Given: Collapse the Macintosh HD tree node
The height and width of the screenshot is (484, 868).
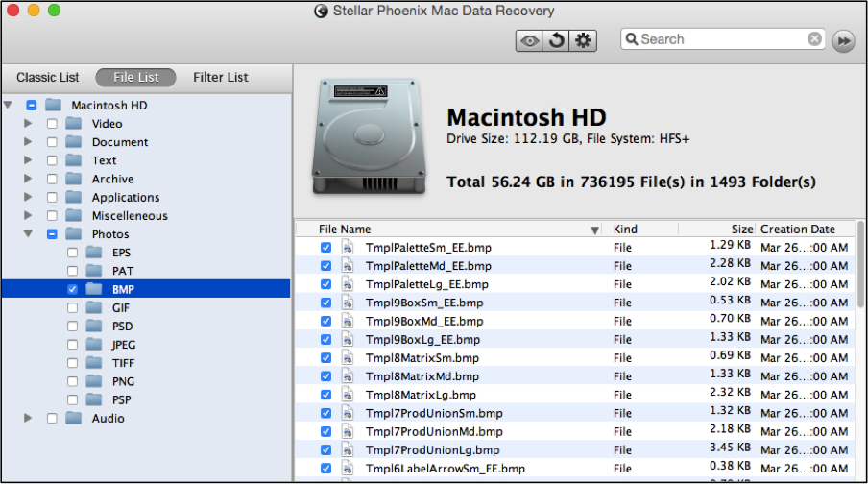Looking at the screenshot, I should [x=8, y=105].
